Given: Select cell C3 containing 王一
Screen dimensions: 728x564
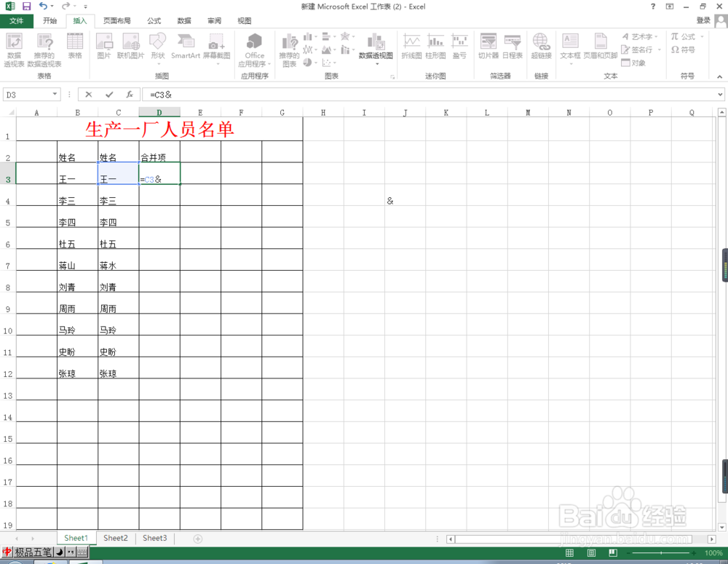Looking at the screenshot, I should click(119, 173).
